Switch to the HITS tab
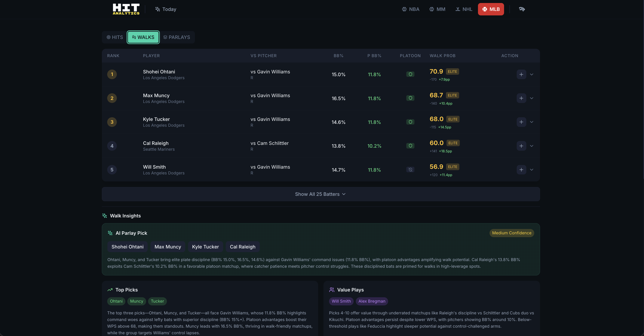This screenshot has width=644, height=336. (114, 37)
